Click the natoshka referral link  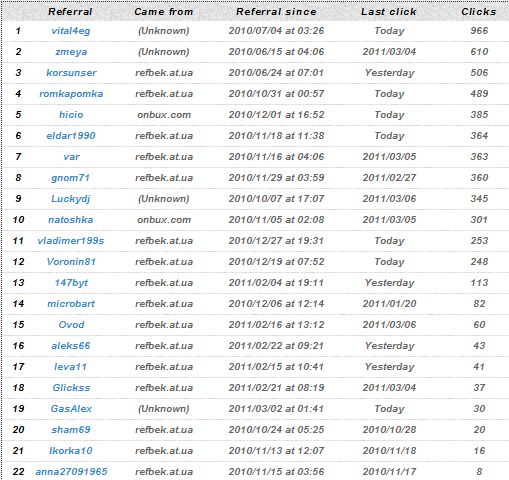[x=71, y=220]
